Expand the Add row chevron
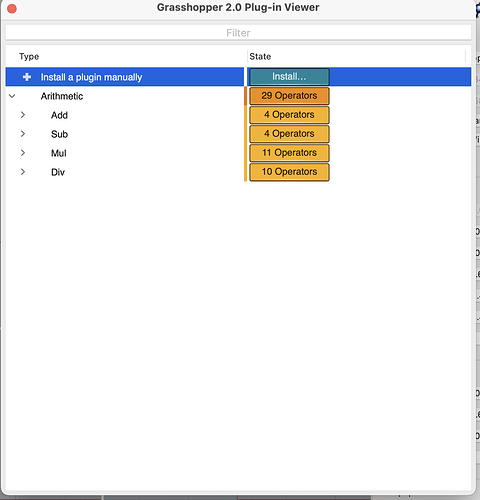The image size is (480, 500). tap(23, 115)
